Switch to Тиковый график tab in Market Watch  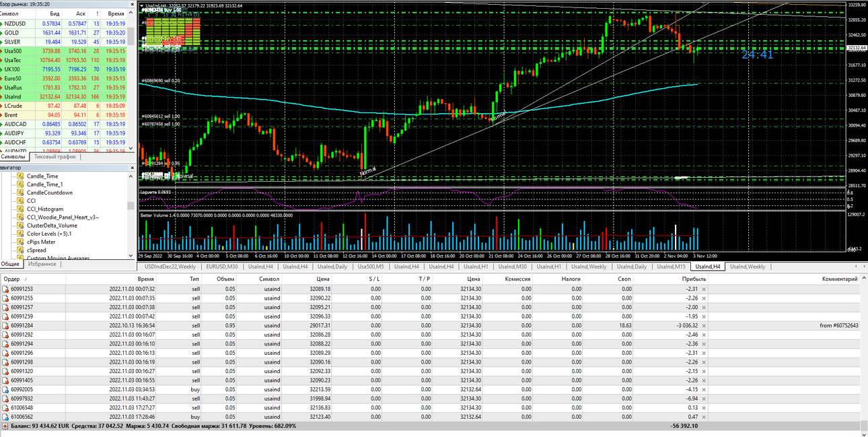tap(55, 156)
